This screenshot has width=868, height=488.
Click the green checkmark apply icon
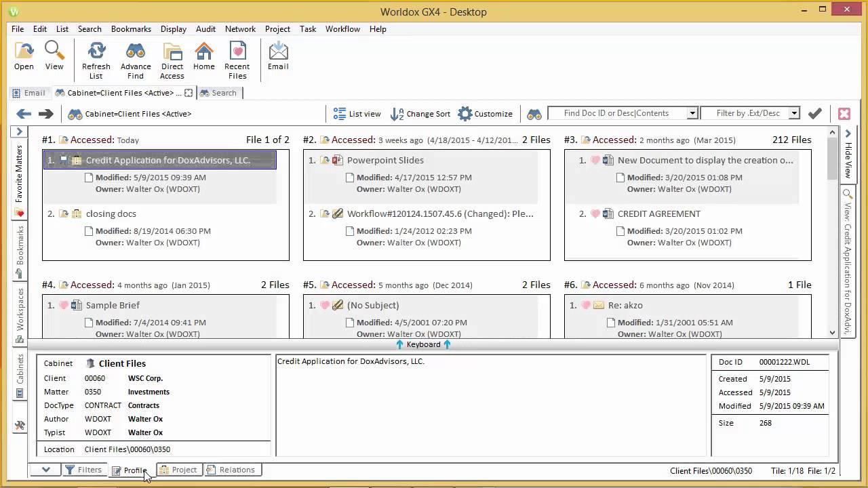click(x=815, y=114)
